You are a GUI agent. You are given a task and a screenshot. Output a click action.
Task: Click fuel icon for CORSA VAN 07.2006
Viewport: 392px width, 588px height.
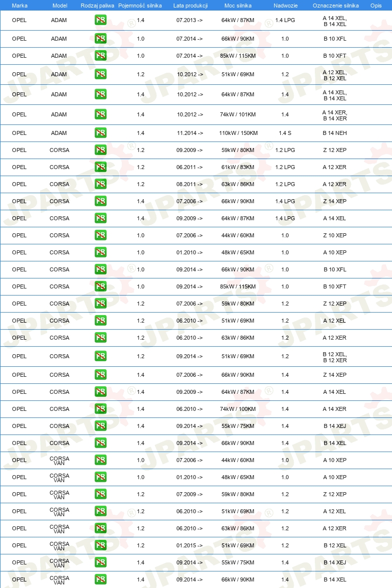100,460
